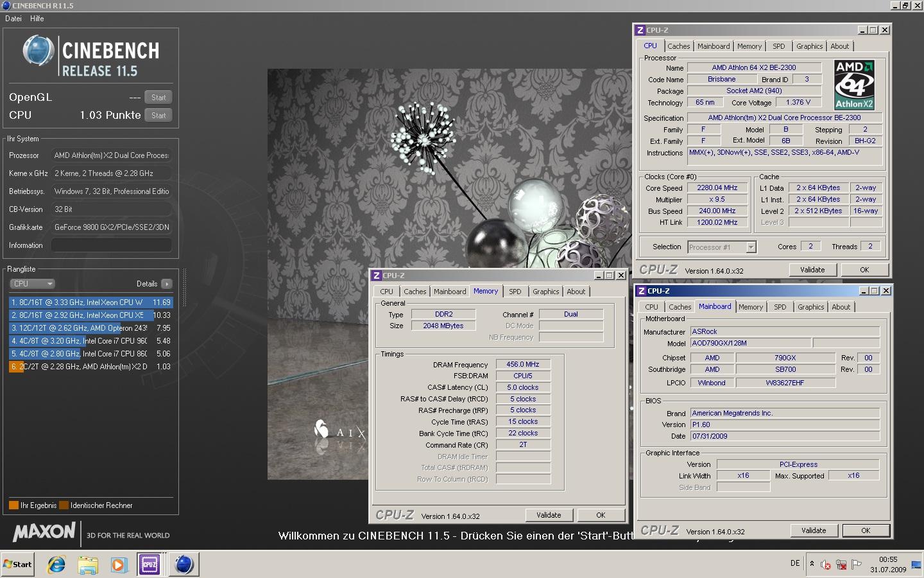Open the Windows Start menu

pyautogui.click(x=18, y=565)
